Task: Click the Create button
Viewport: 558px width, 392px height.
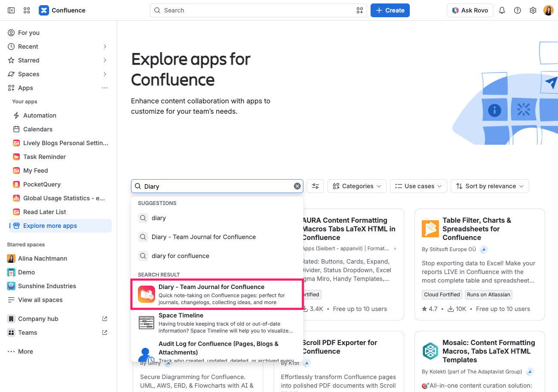Action: [x=390, y=10]
